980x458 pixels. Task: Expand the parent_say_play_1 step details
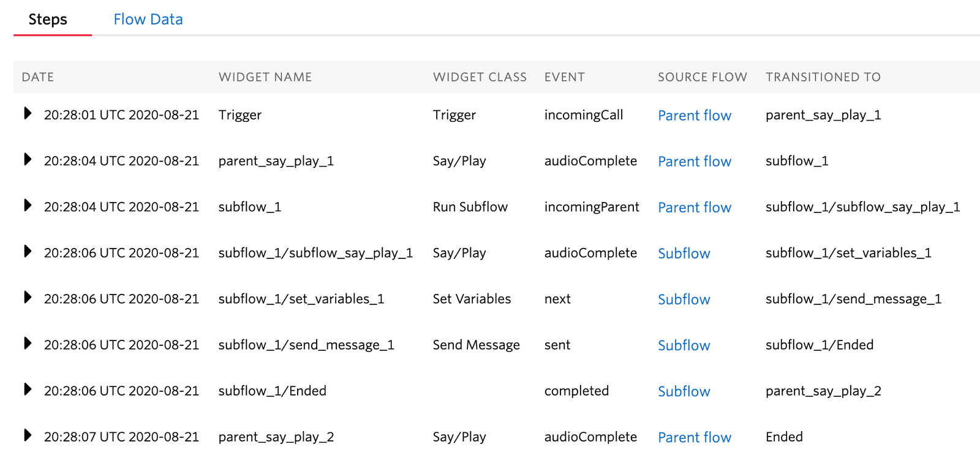click(28, 160)
